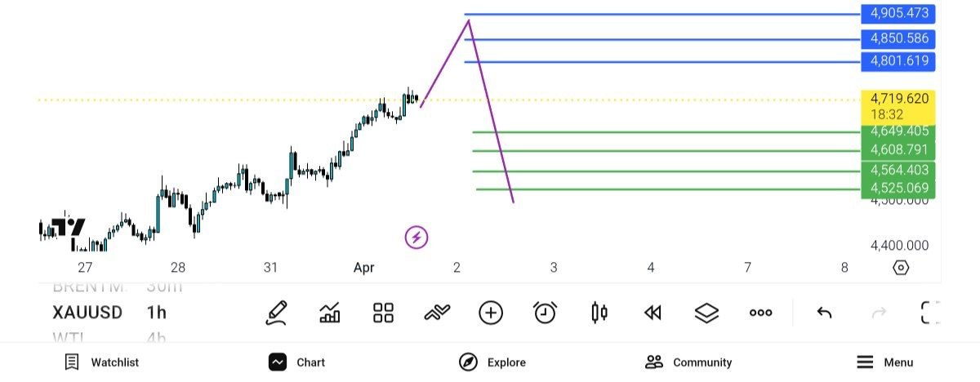Screen dimensions: 980x382
Task: Open the more options three-dots menu
Action: pyautogui.click(x=760, y=313)
